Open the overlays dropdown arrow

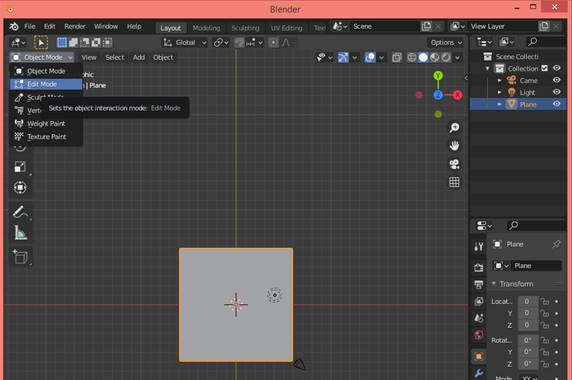(x=382, y=58)
